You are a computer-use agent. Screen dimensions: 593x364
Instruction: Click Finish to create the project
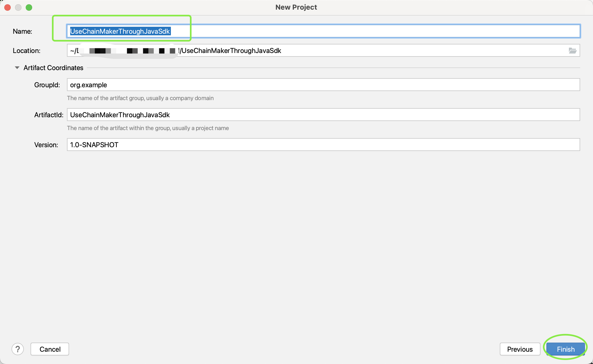tap(565, 349)
